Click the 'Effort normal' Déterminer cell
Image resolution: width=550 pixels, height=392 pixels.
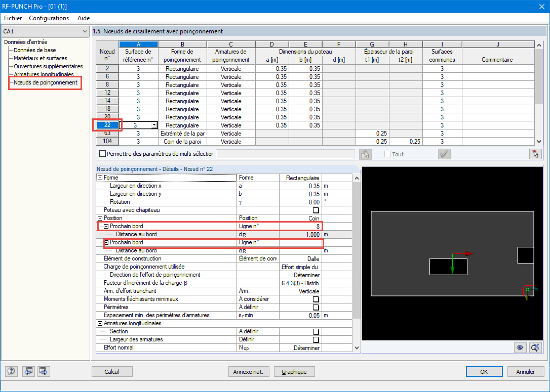(301, 348)
